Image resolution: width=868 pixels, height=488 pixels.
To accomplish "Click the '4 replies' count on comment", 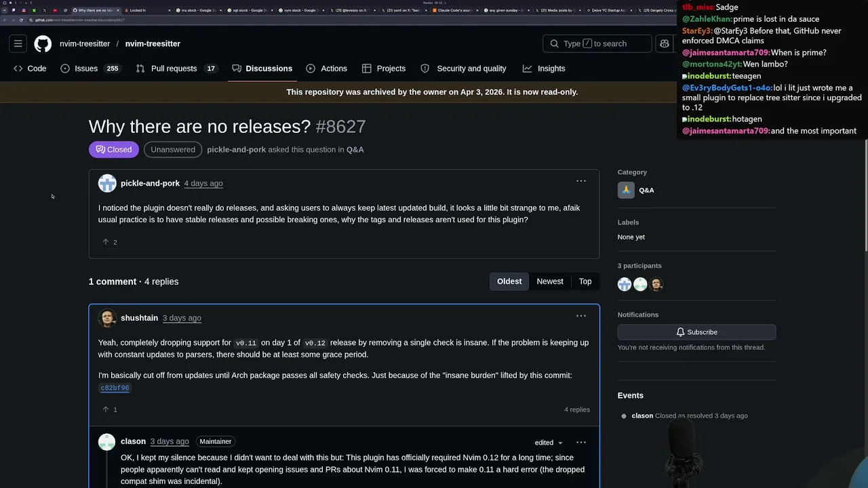I will pos(577,409).
